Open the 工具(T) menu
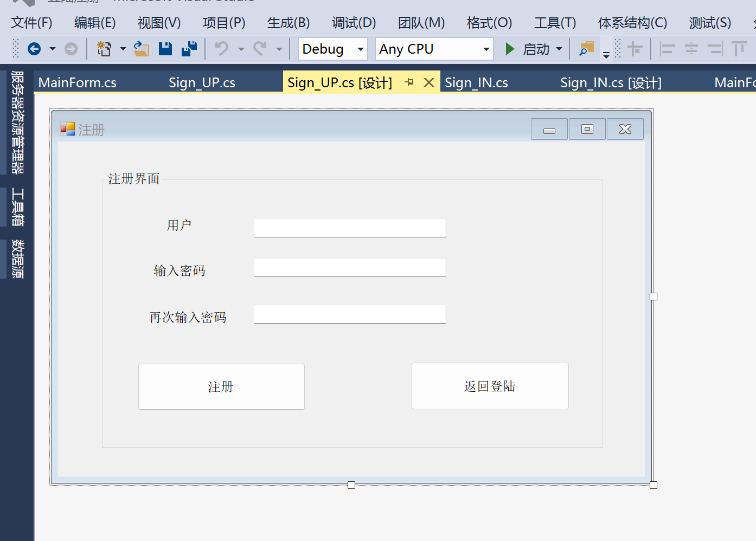 tap(555, 23)
